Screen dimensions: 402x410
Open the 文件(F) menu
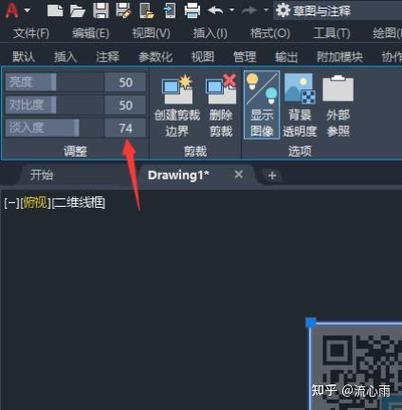31,33
